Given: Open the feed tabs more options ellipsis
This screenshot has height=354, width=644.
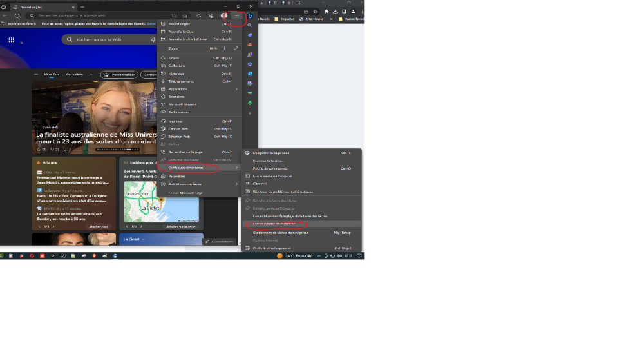Looking at the screenshot, I should (x=91, y=74).
